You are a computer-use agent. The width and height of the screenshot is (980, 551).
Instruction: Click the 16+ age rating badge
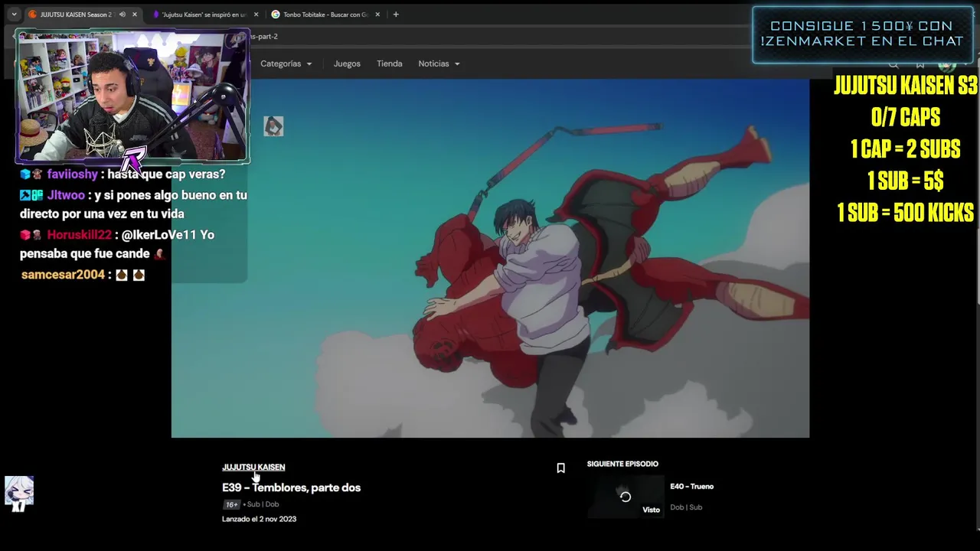click(x=231, y=504)
